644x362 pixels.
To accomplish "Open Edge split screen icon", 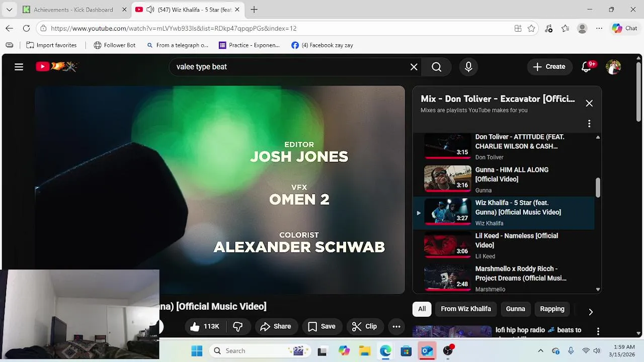I will [518, 29].
